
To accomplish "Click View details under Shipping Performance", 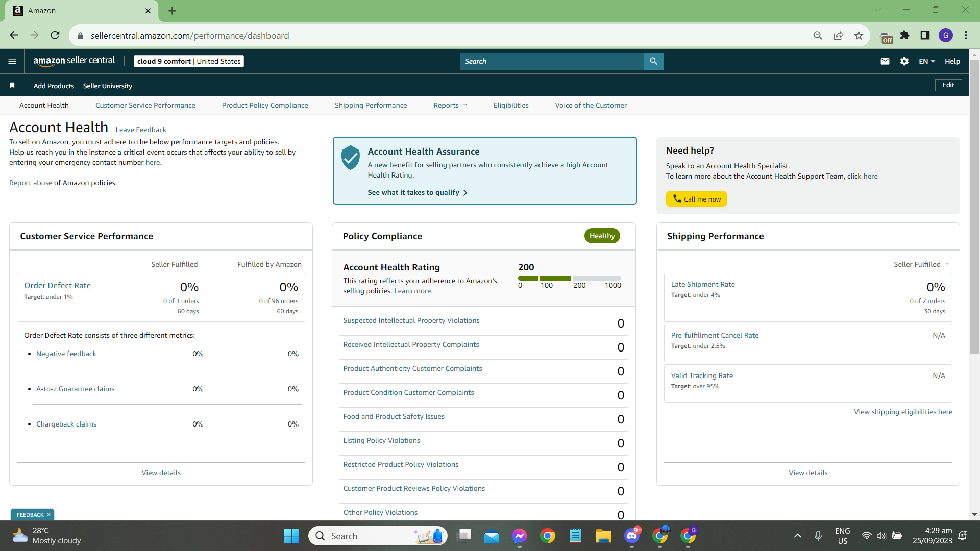I will [808, 473].
